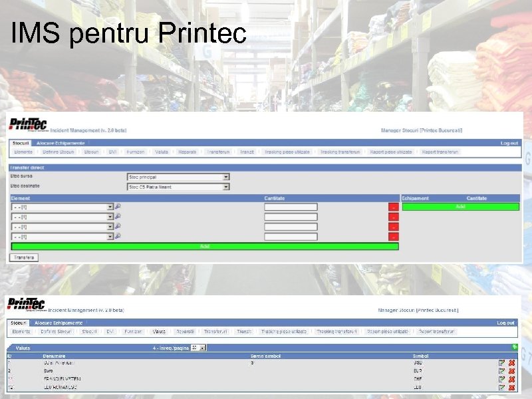
Task: Click second Cantitate input field
Action: pos(291,217)
